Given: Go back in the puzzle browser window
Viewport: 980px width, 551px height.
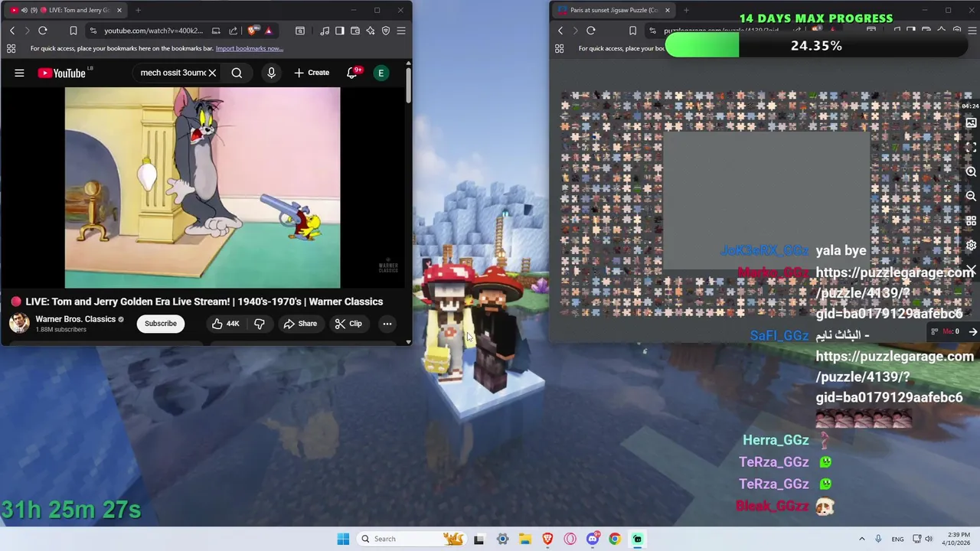Looking at the screenshot, I should point(560,31).
